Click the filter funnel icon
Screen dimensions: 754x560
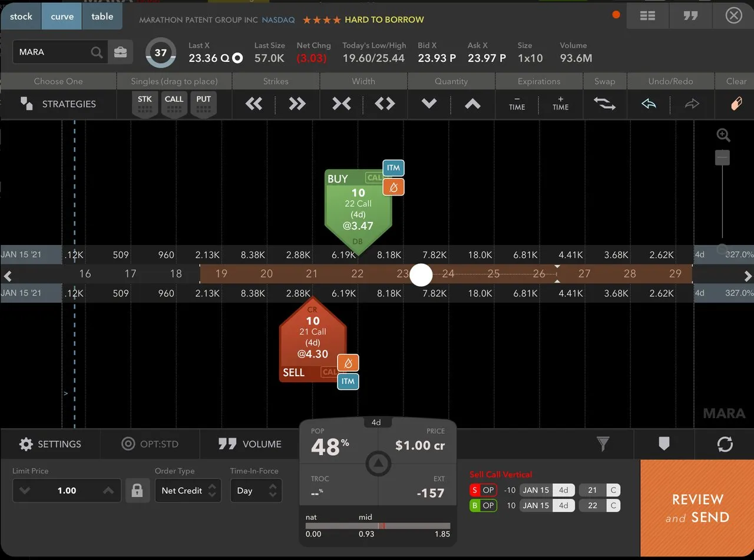click(603, 444)
